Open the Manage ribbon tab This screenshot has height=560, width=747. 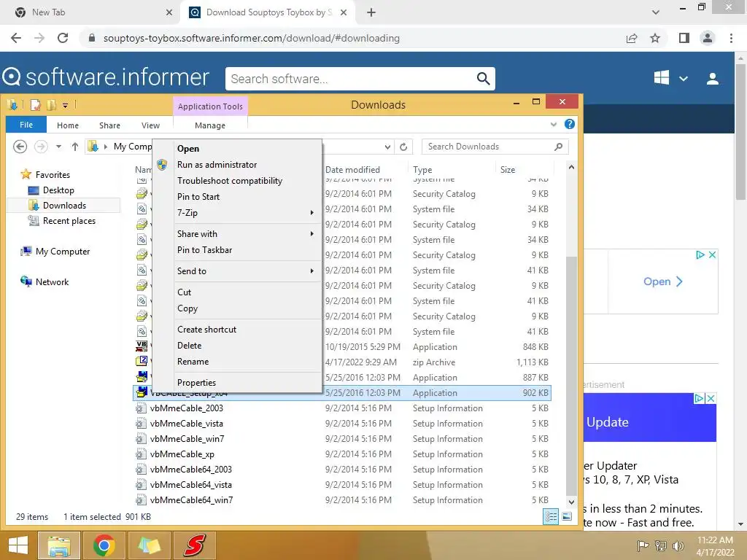coord(210,125)
